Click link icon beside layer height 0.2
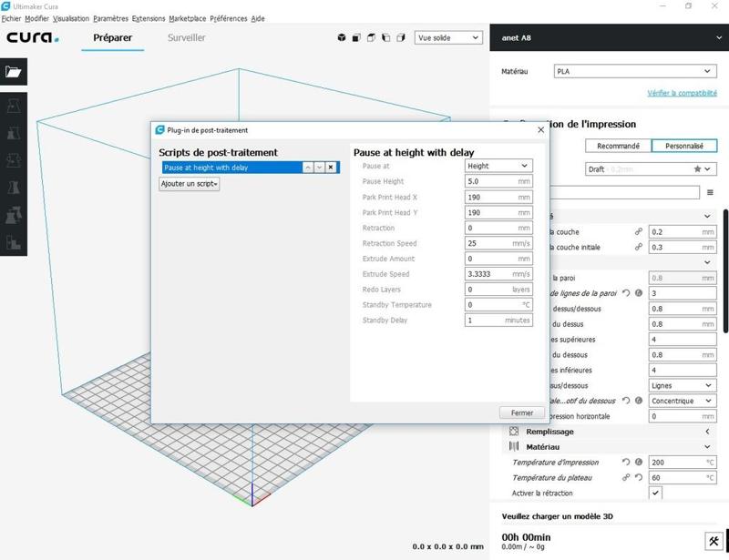729x560 pixels. point(639,231)
